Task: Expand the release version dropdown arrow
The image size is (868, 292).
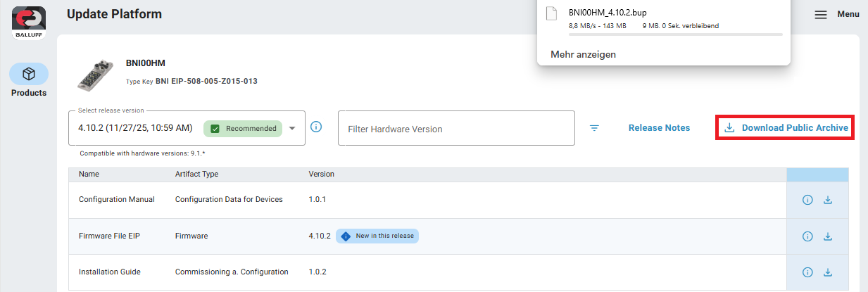Action: pos(292,128)
